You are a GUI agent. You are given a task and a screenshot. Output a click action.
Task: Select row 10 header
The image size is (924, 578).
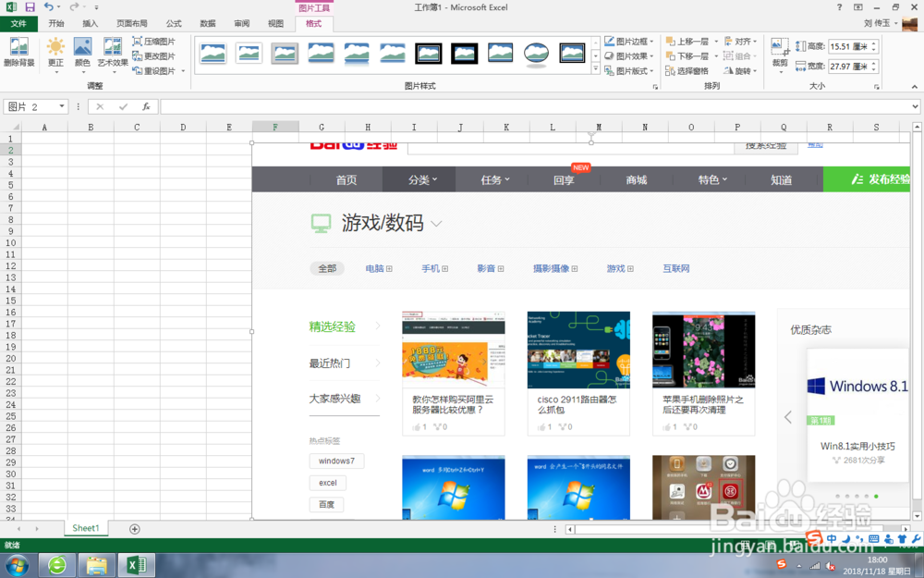[10, 242]
